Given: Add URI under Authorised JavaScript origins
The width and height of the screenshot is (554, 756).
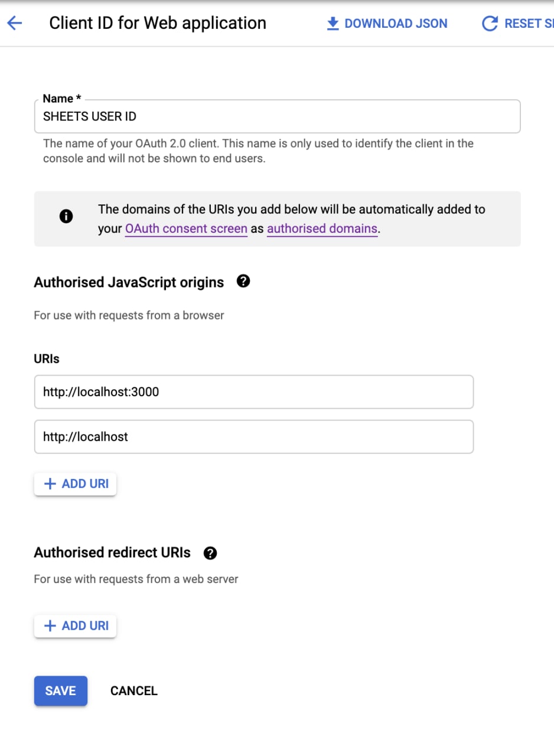Looking at the screenshot, I should pos(75,484).
